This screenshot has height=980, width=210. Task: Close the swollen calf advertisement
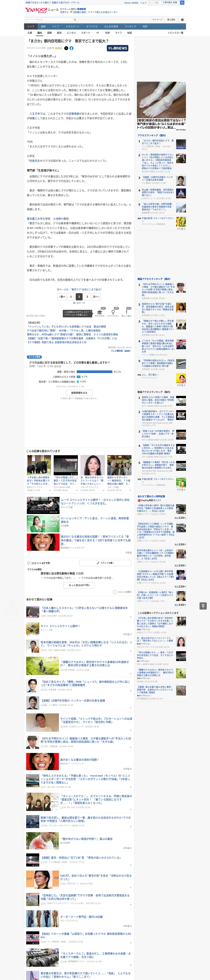(184, 83)
